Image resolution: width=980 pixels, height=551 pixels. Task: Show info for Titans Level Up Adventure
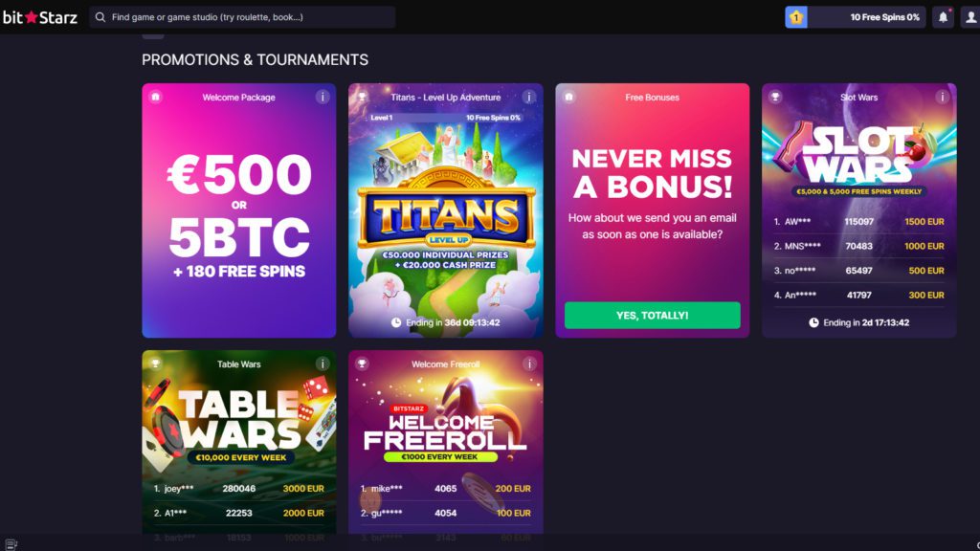529,97
